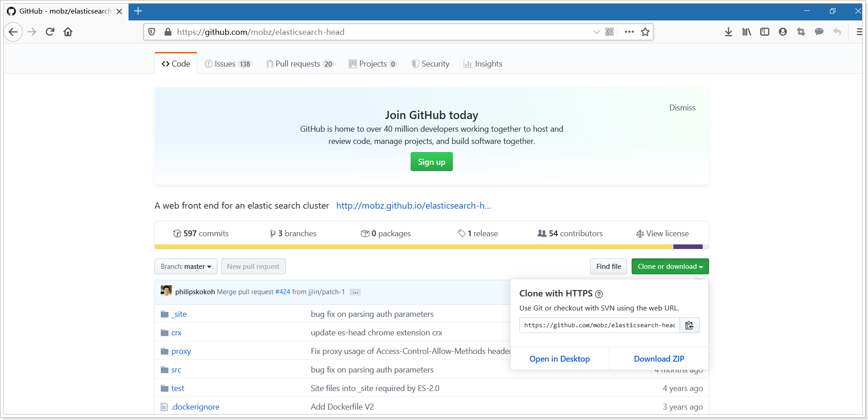Open the address bar history dropdown
Screen dimensions: 868x420
click(x=596, y=32)
